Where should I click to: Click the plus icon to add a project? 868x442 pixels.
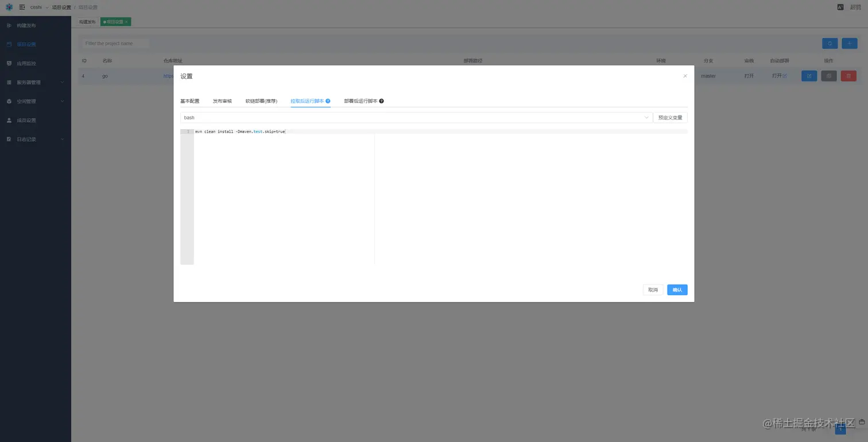click(849, 43)
